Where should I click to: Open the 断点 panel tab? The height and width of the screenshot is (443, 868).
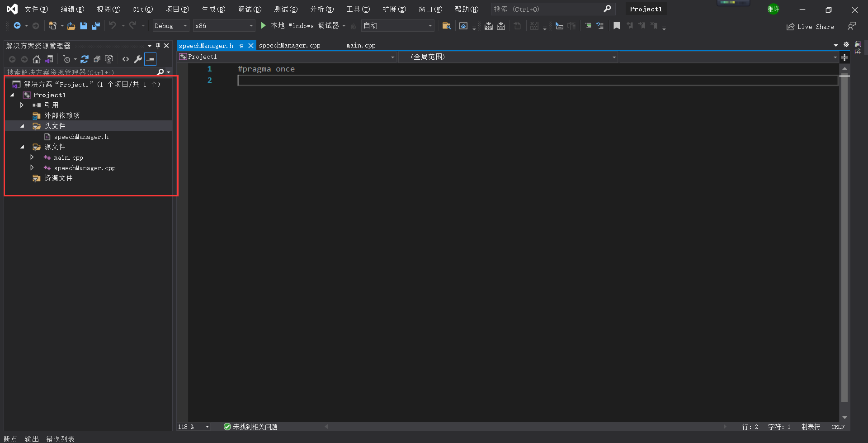10,439
